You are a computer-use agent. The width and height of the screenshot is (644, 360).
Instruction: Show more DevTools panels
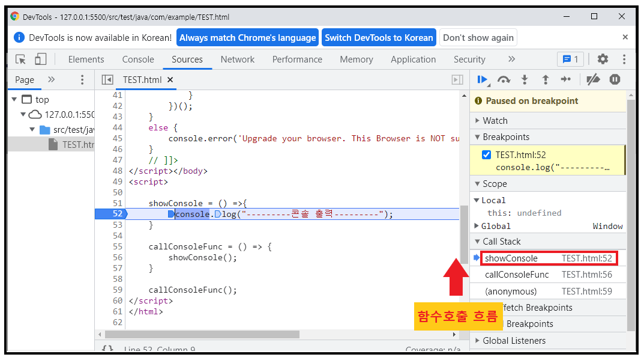[512, 59]
